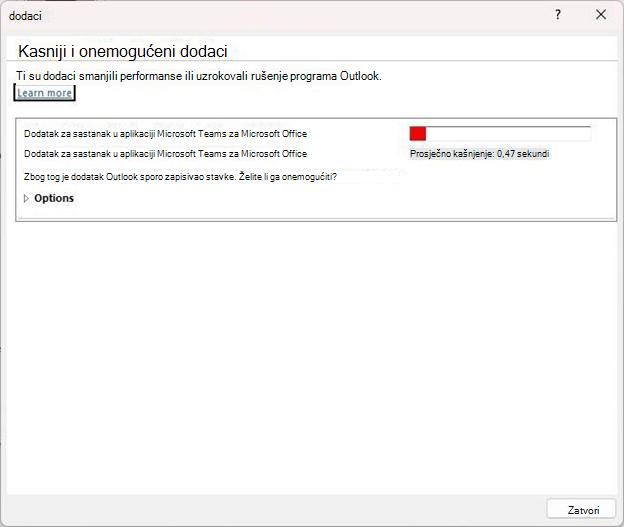Click the red add-in delay progress bar
Viewport: 624px width, 527px height.
click(x=500, y=133)
